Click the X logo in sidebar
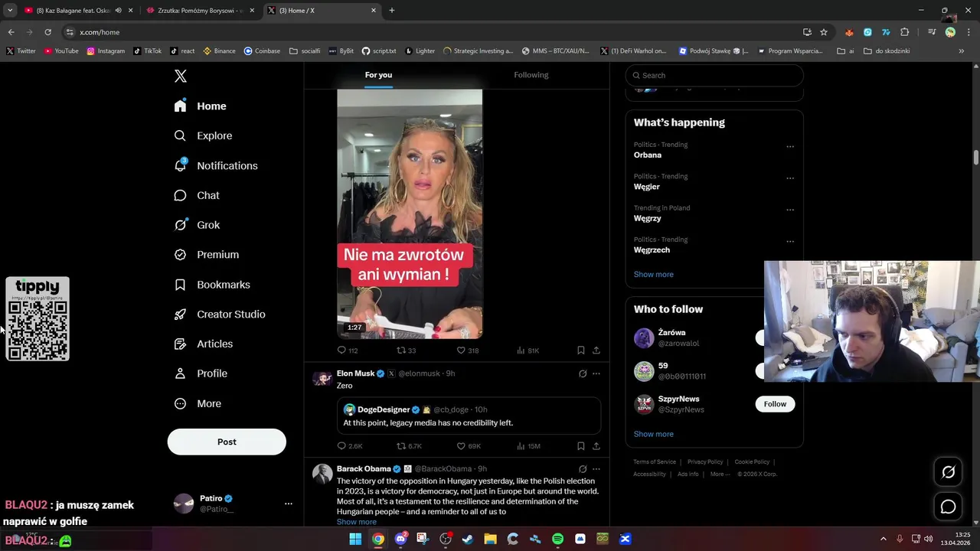 click(x=181, y=76)
